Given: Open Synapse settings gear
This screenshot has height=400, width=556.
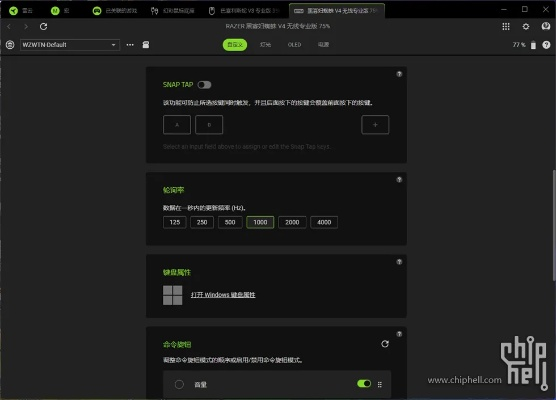Looking at the screenshot, I should point(526,27).
